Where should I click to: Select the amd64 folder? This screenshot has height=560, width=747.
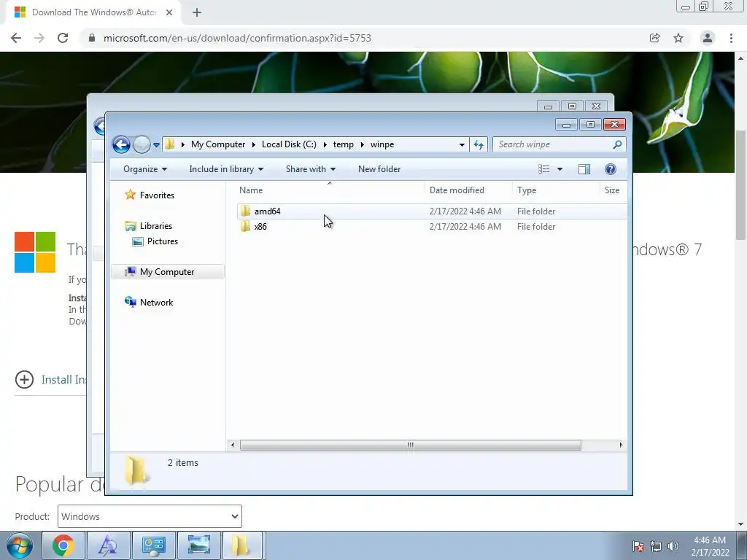point(432,211)
